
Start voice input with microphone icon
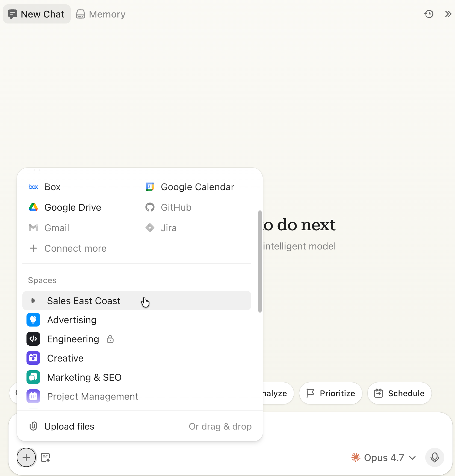435,457
